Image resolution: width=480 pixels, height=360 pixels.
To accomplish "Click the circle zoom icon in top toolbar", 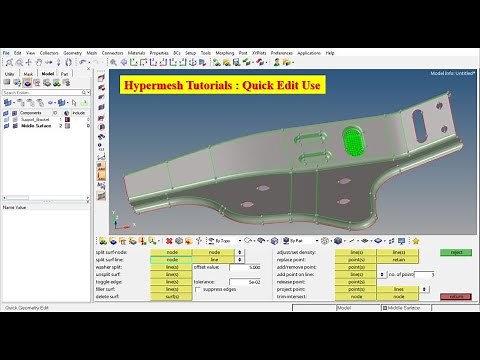I will pos(19,62).
